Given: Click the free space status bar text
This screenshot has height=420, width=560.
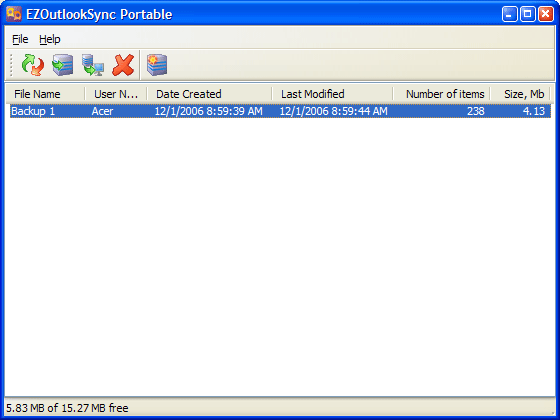Looking at the screenshot, I should pyautogui.click(x=67, y=408).
